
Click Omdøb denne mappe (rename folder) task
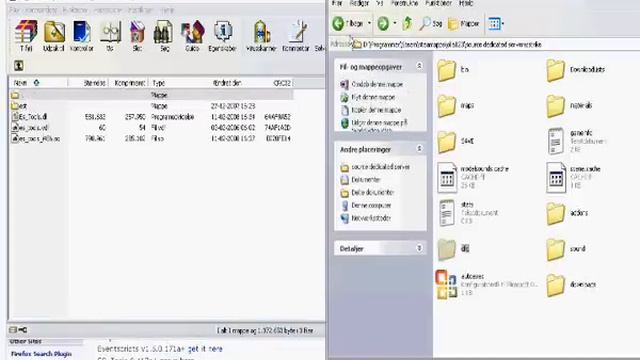(371, 84)
